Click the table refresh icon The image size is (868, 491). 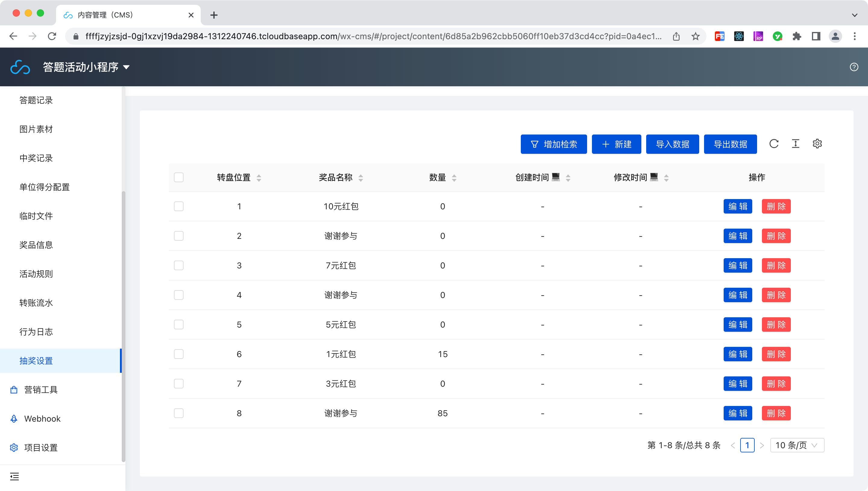(x=774, y=144)
